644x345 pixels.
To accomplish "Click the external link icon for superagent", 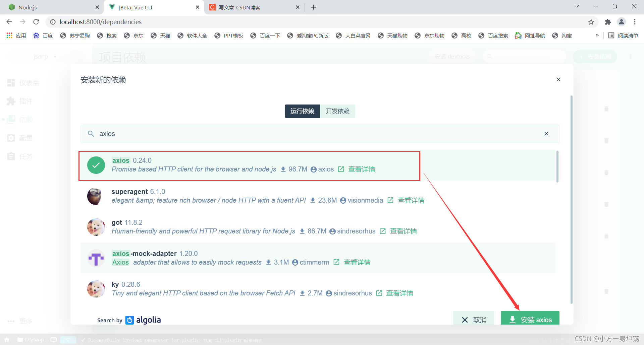I will [x=390, y=200].
